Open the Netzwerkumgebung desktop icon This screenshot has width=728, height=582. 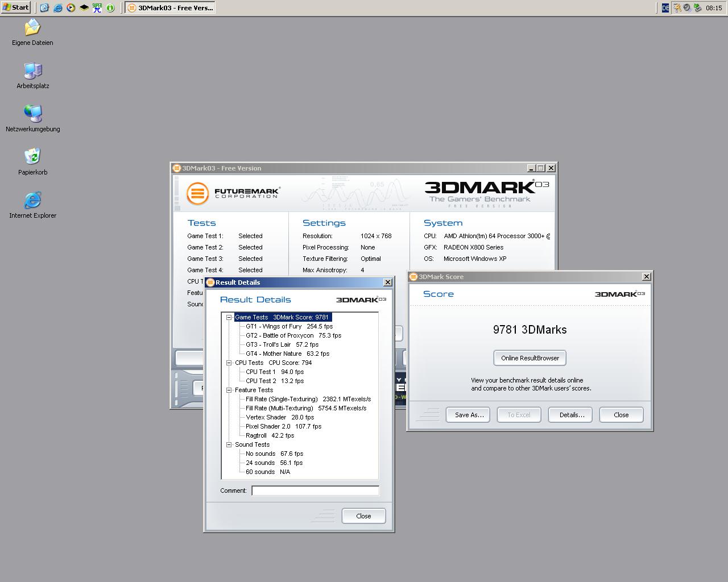[x=32, y=119]
